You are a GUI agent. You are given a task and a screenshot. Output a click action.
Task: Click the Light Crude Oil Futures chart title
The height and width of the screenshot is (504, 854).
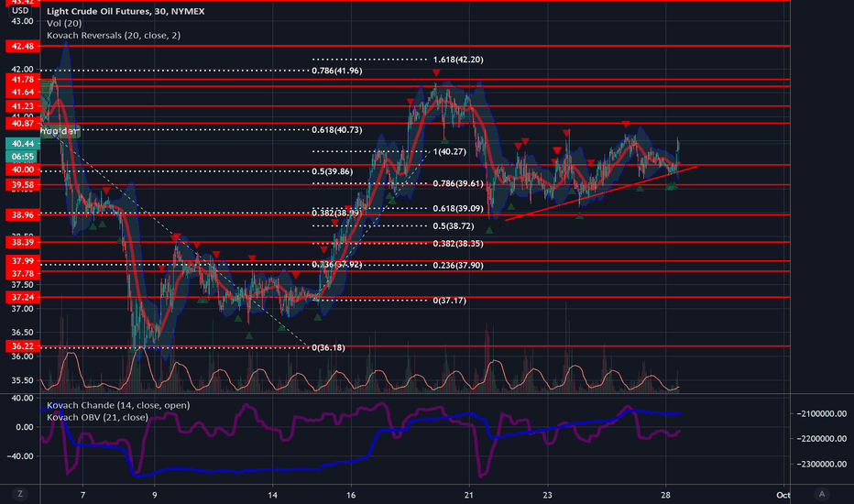(126, 11)
